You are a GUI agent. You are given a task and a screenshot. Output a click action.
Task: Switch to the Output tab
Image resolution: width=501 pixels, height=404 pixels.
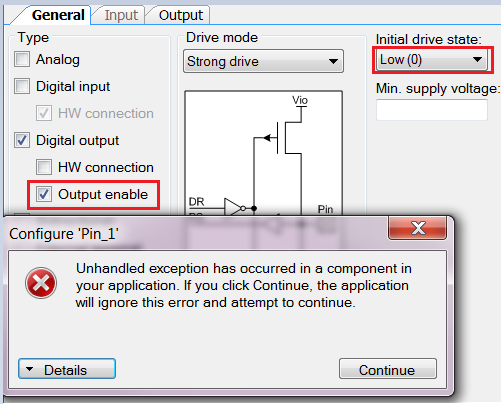pos(180,15)
